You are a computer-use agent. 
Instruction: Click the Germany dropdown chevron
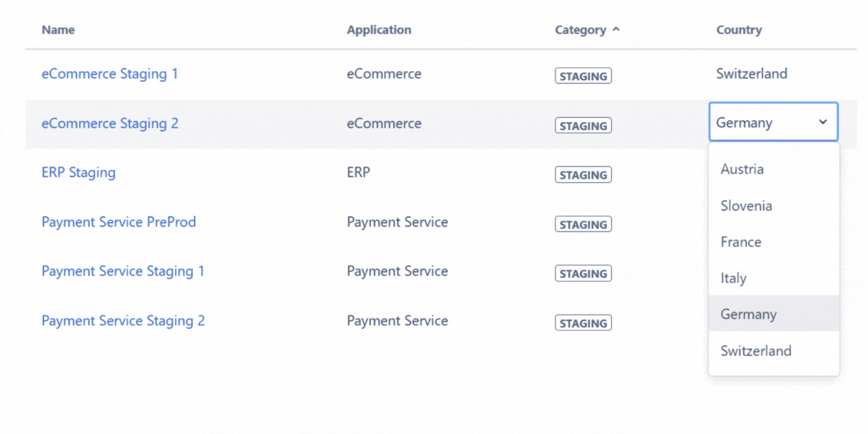click(822, 122)
